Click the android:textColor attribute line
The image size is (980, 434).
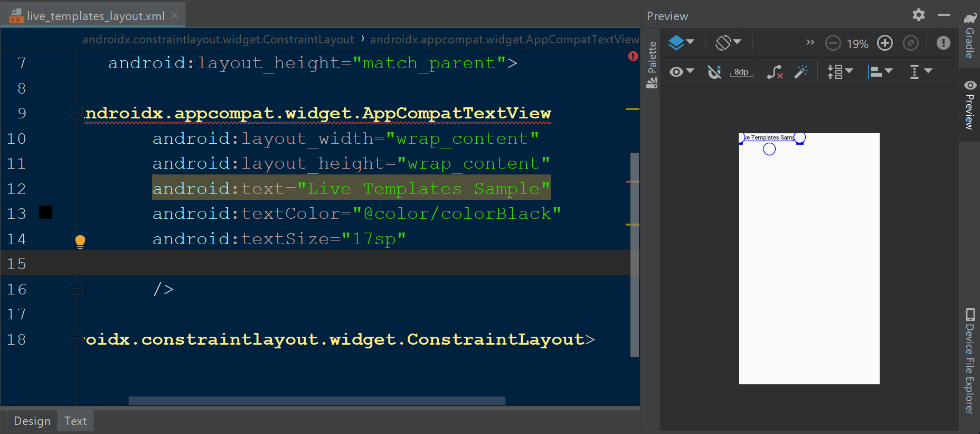click(x=356, y=214)
